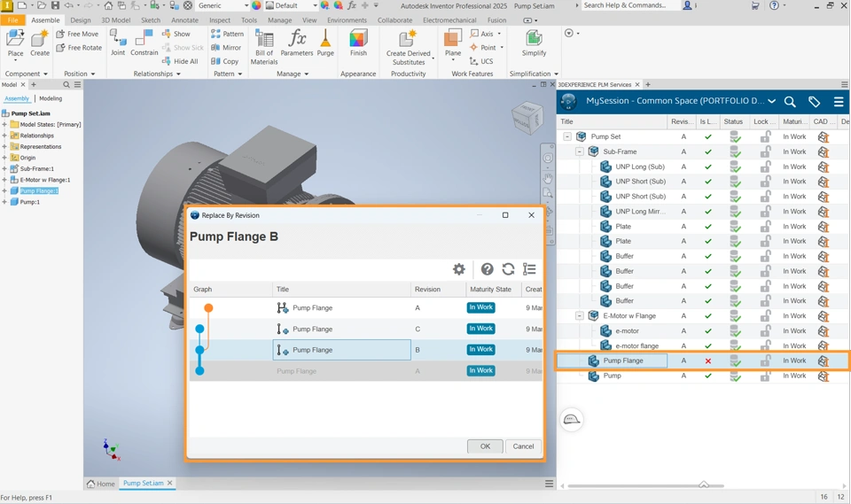The height and width of the screenshot is (504, 851).
Task: Click the Copy tool in Pattern group
Action: 224,61
